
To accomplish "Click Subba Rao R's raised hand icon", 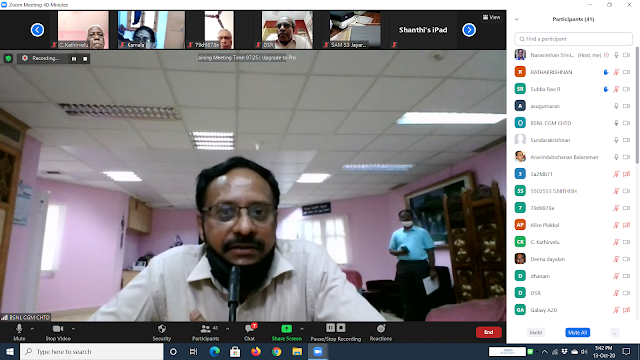I will pyautogui.click(x=606, y=89).
